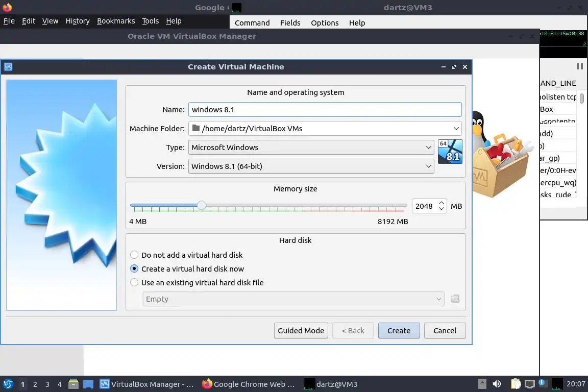Switch to VirtualBox Manager taskbar entry
The height and width of the screenshot is (392, 588).
pos(146,384)
